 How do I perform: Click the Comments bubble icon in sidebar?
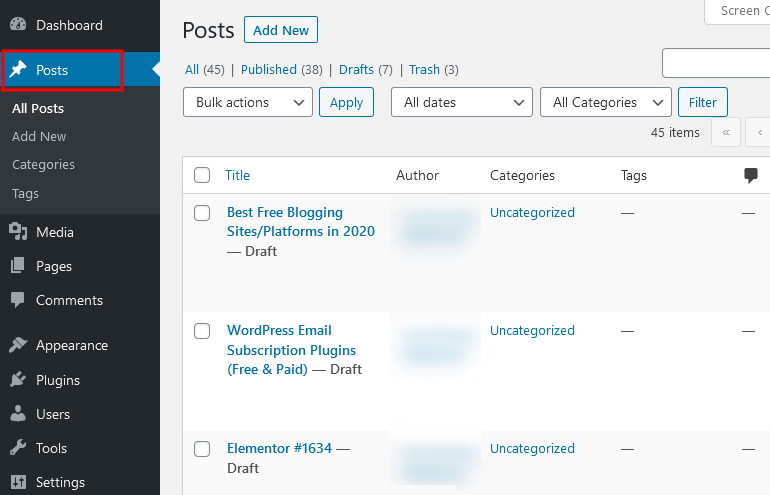18,300
